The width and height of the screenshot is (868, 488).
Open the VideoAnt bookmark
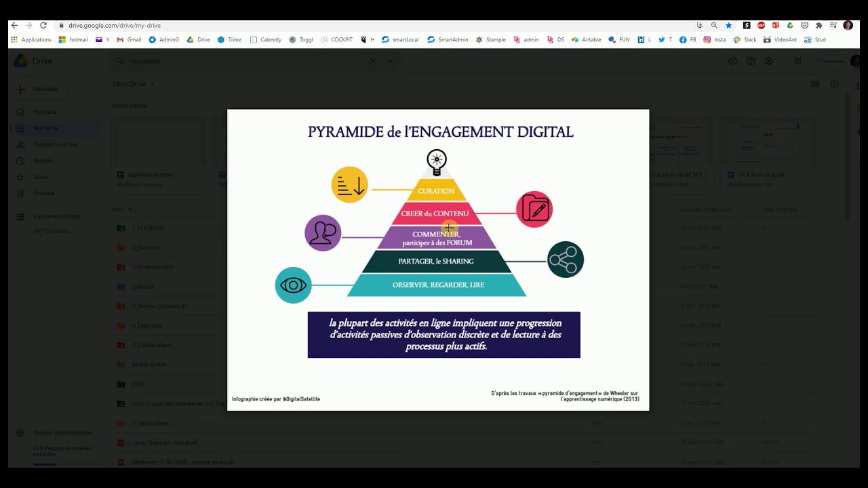click(781, 40)
